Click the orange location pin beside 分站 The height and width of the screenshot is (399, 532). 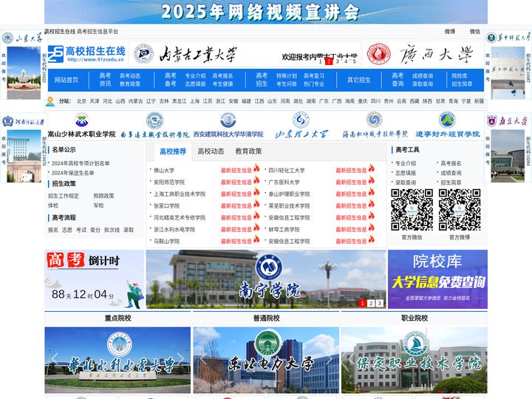50,101
